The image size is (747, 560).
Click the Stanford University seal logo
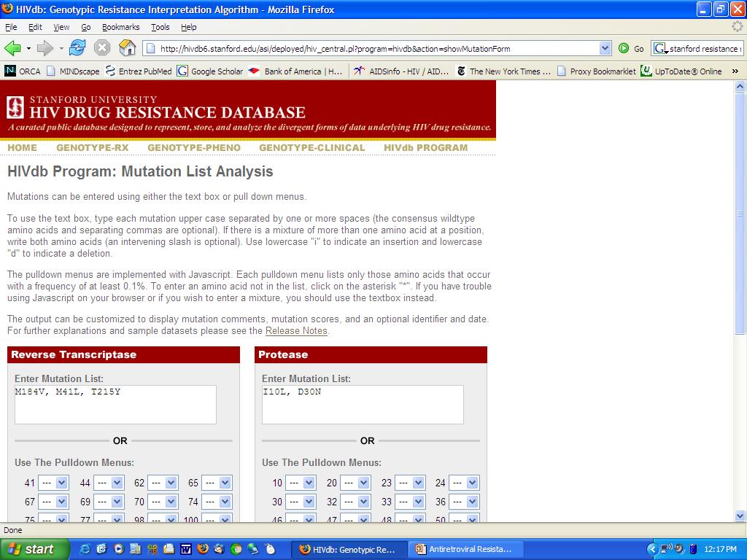click(x=15, y=107)
